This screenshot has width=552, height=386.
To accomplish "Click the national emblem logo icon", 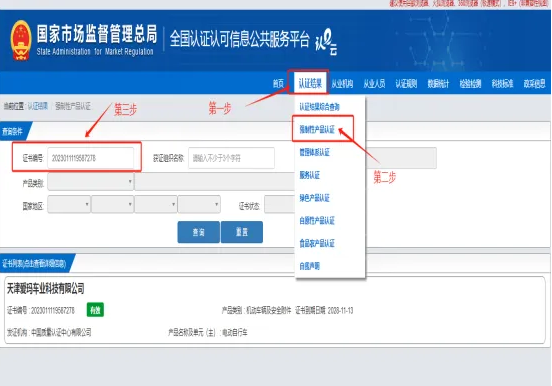I will click(21, 40).
